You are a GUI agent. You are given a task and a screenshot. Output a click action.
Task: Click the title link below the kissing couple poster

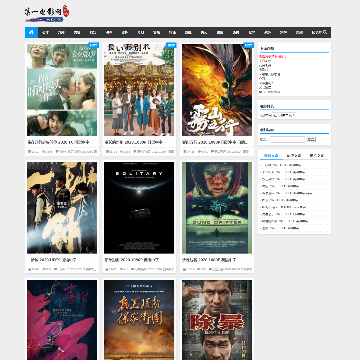coord(58,142)
